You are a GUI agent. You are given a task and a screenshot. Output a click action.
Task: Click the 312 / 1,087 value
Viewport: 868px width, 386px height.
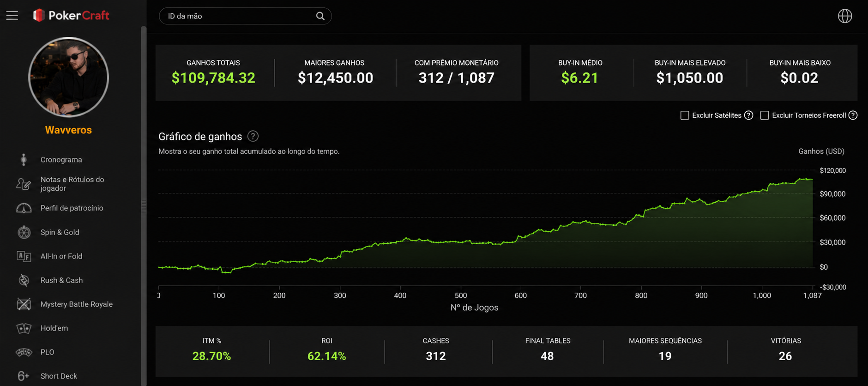(x=456, y=78)
